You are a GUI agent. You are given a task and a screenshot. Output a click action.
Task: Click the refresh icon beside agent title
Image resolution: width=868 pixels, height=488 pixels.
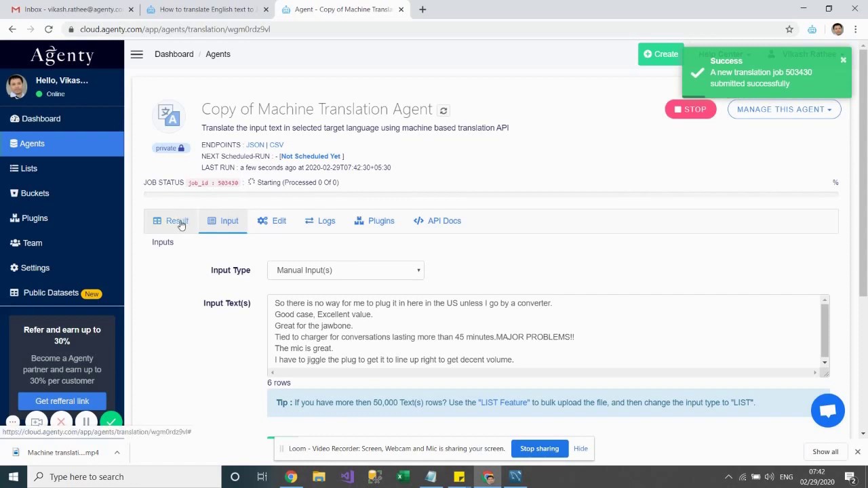(443, 110)
